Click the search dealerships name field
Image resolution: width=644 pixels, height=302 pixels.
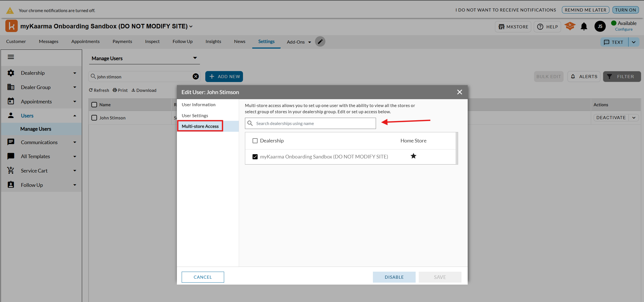pyautogui.click(x=310, y=123)
